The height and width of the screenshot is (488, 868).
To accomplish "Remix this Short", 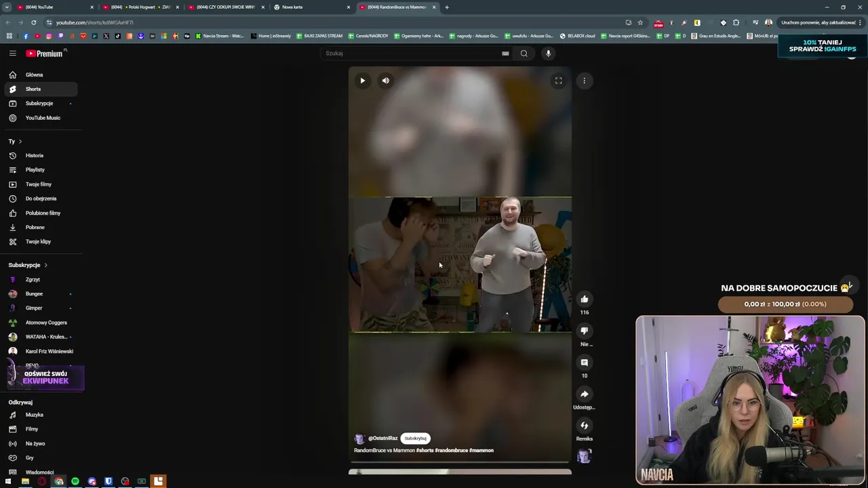I will point(584,426).
